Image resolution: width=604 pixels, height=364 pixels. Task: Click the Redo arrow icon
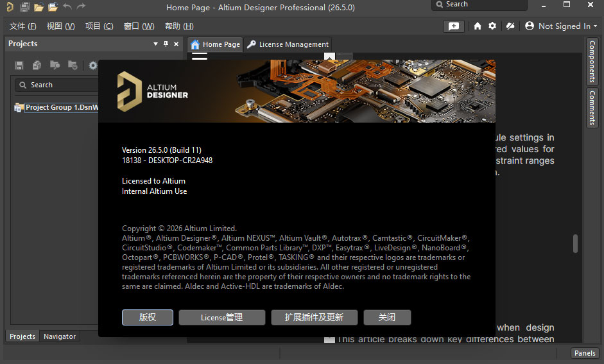coord(81,6)
